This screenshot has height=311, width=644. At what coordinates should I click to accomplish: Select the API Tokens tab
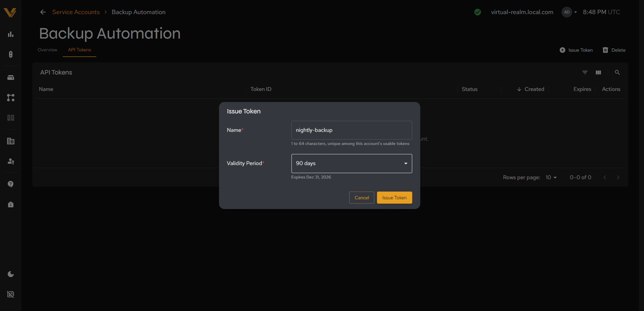click(79, 50)
